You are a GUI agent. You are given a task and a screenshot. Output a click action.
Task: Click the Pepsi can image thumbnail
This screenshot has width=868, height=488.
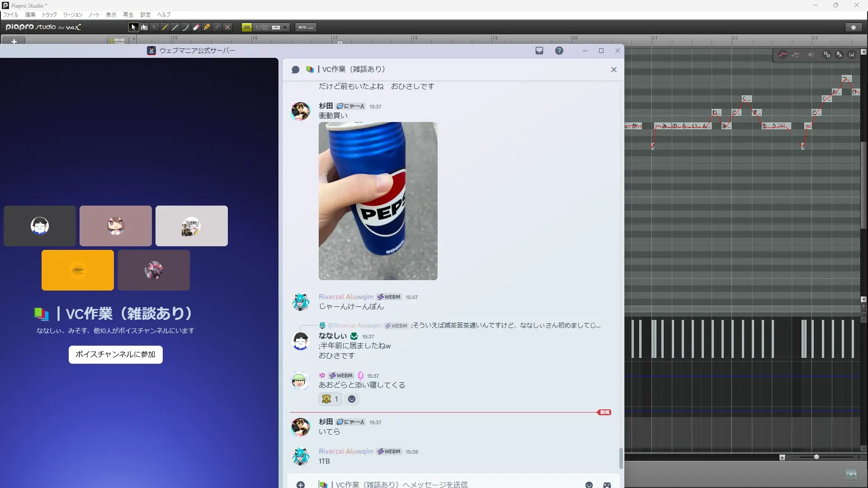click(x=378, y=201)
